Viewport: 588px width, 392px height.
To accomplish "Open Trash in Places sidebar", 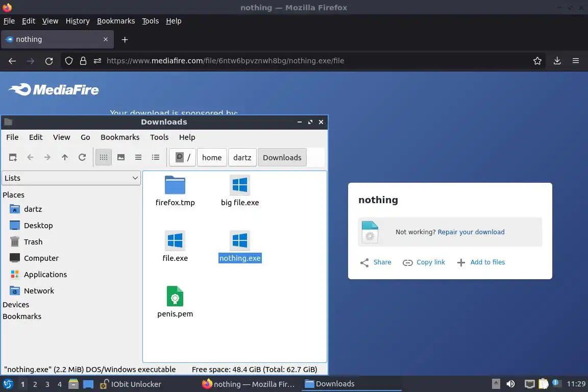I will (33, 242).
